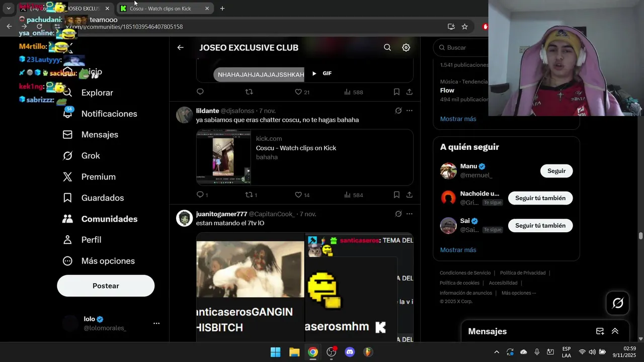
Task: Show hidden tray icons chevron
Action: coord(497,352)
